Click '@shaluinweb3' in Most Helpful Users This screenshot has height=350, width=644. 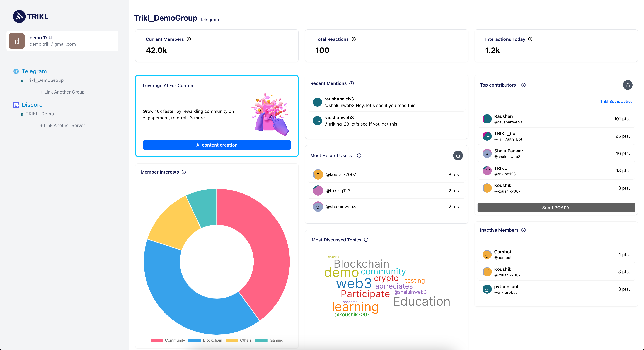(x=340, y=207)
